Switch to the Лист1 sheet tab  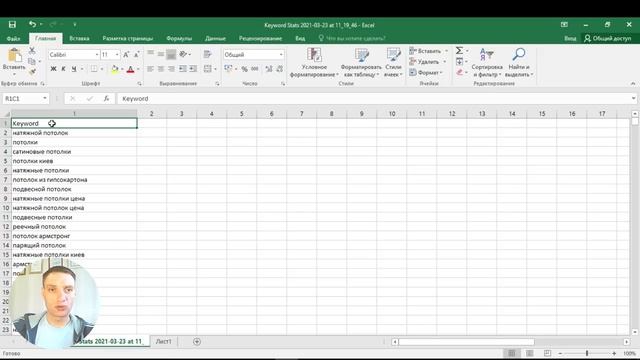164,342
